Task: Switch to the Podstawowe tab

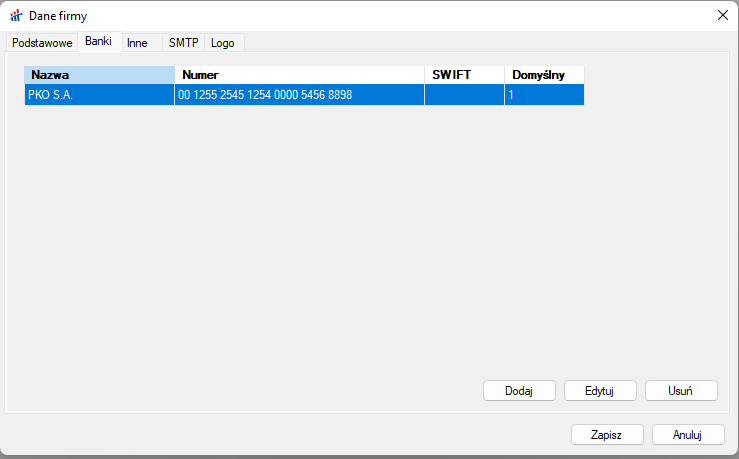Action: coord(42,43)
